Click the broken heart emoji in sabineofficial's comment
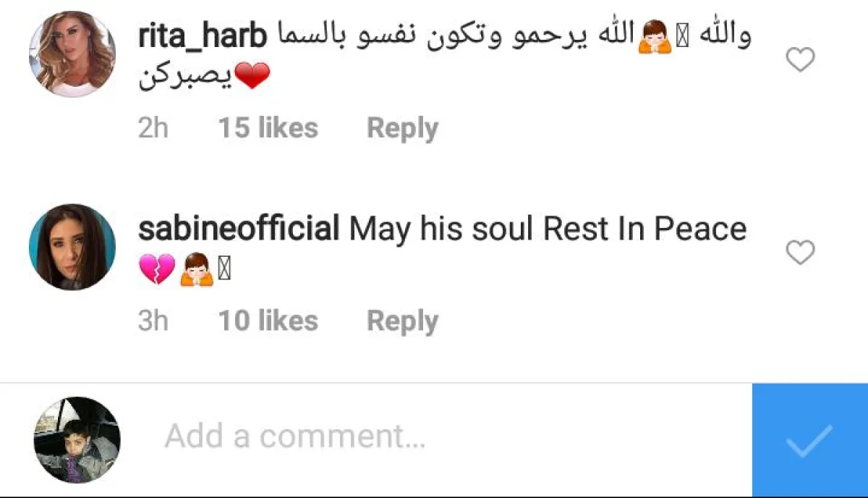The image size is (868, 498). click(x=156, y=270)
